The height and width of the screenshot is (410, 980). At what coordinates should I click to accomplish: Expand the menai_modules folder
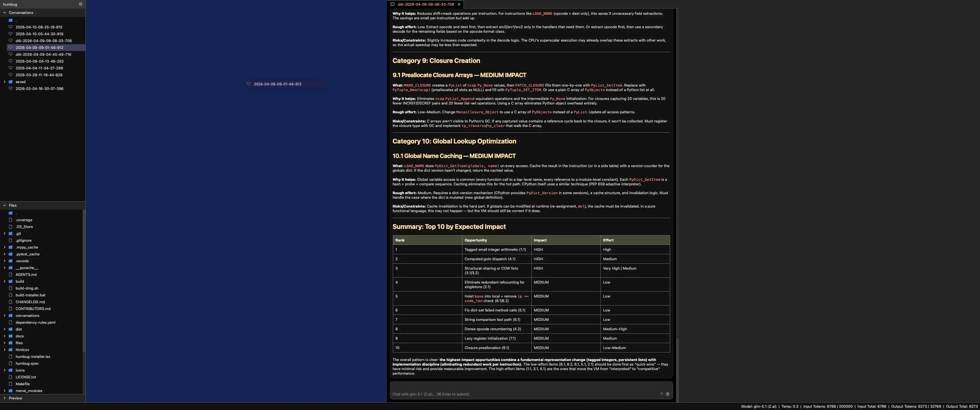pos(5,391)
